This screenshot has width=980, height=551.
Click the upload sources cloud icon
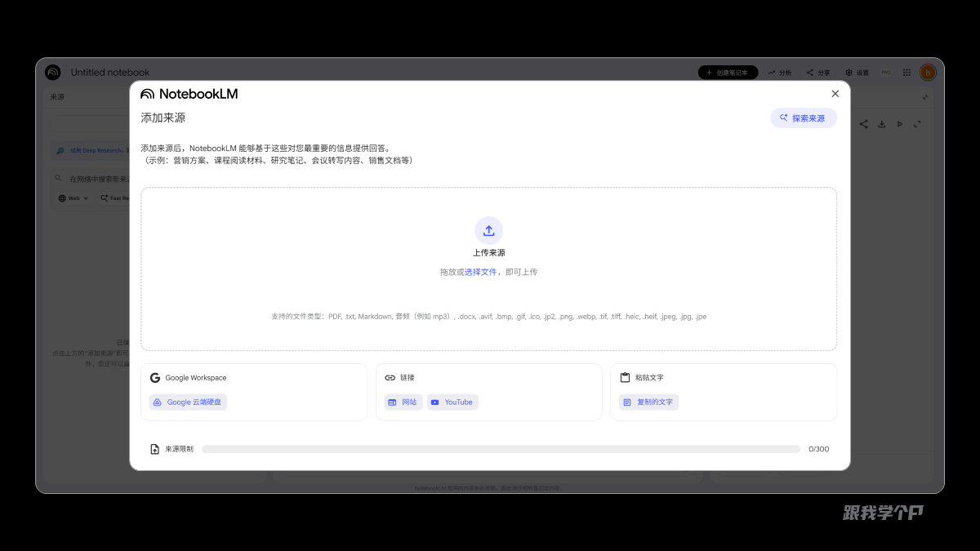pyautogui.click(x=488, y=230)
